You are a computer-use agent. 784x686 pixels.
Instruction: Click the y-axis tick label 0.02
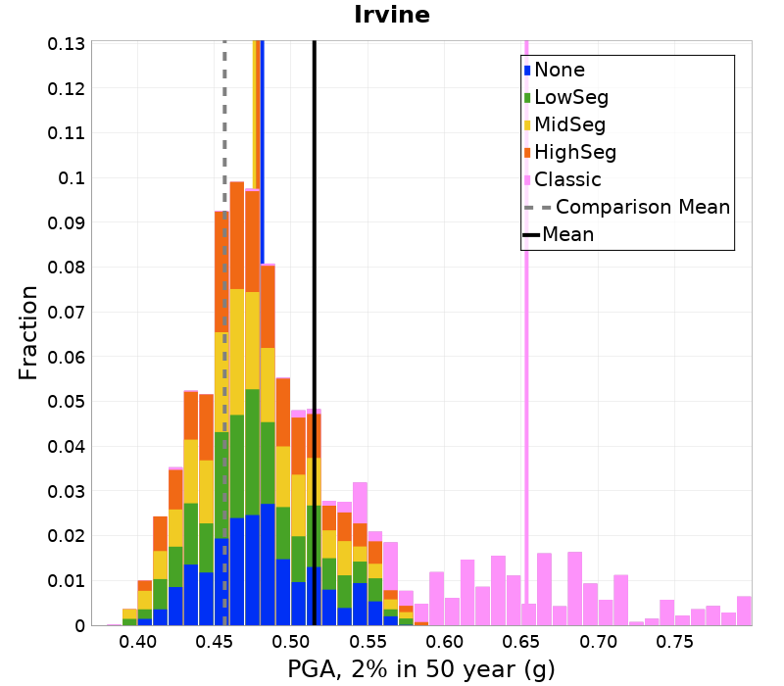[66, 536]
